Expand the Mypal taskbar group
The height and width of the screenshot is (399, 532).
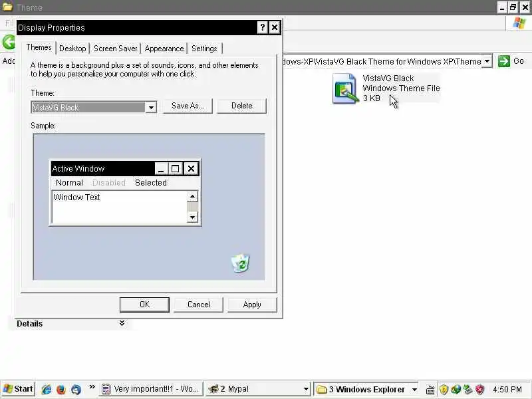(x=306, y=389)
